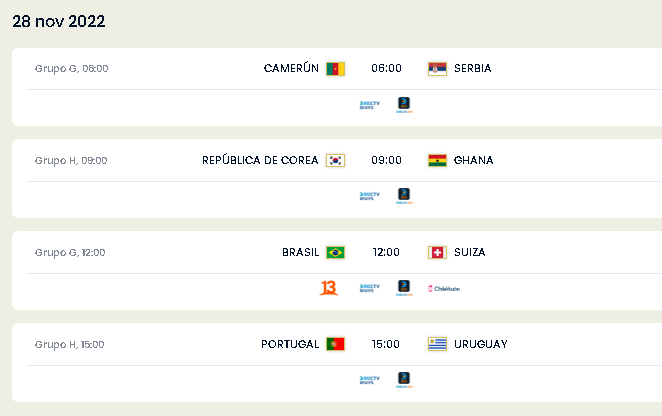Screen dimensions: 662x416
Task: Click the Serbia flag icon
Action: pos(437,68)
